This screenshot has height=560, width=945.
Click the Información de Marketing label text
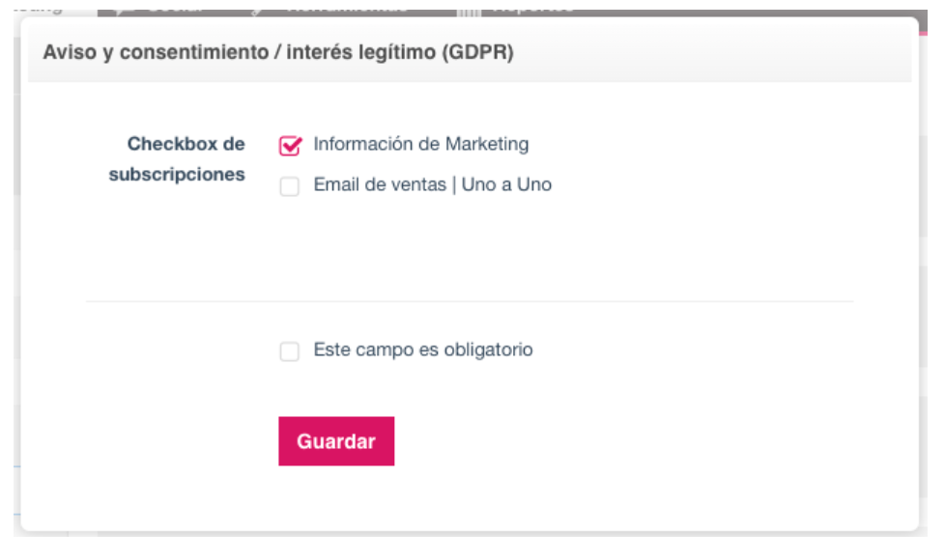coord(421,145)
